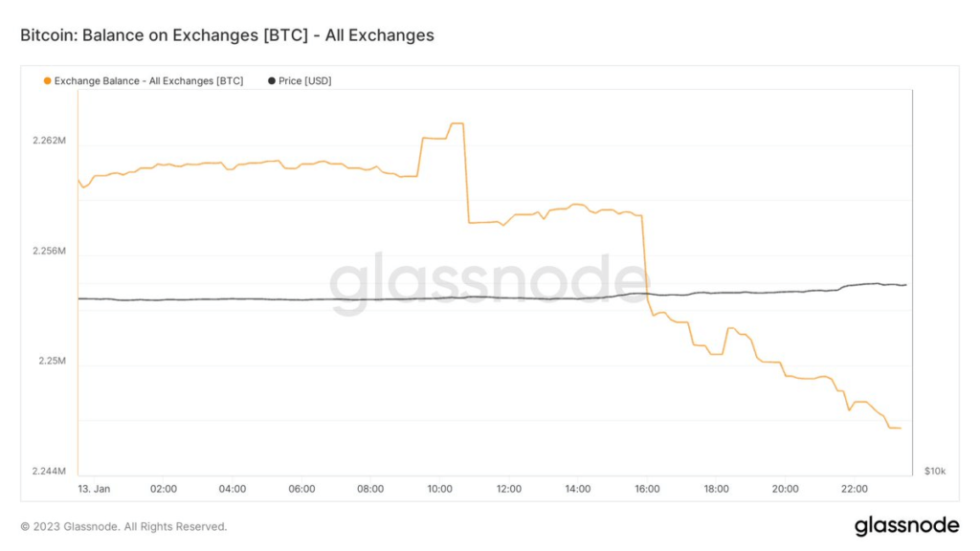Select the 2.262M y-axis label

[x=49, y=141]
